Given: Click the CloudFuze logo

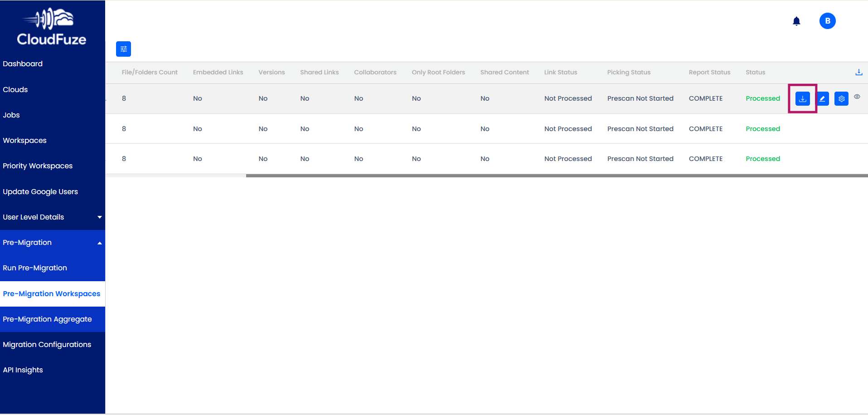Looking at the screenshot, I should [52, 27].
